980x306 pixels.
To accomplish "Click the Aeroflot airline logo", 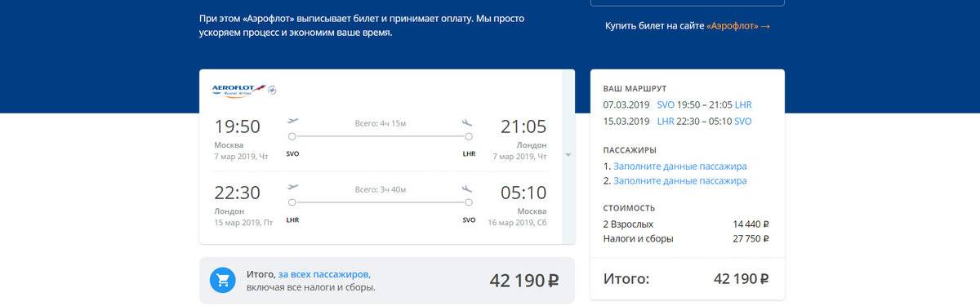I will click(244, 90).
